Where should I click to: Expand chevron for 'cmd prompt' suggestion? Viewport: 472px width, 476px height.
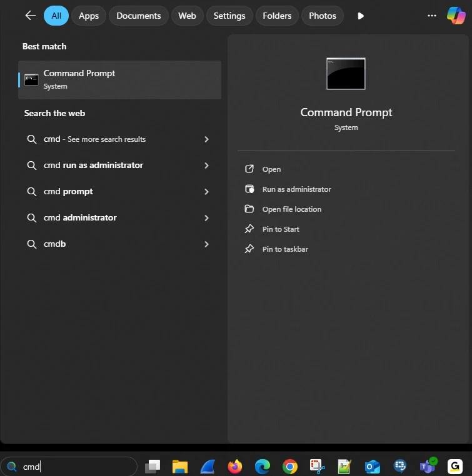pyautogui.click(x=206, y=192)
